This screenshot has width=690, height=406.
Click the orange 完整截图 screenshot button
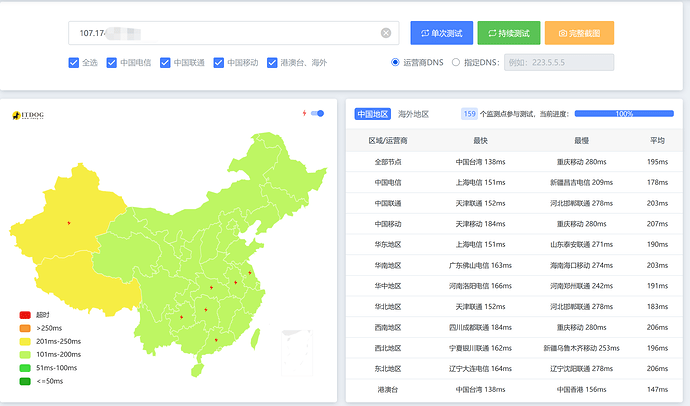click(x=579, y=33)
